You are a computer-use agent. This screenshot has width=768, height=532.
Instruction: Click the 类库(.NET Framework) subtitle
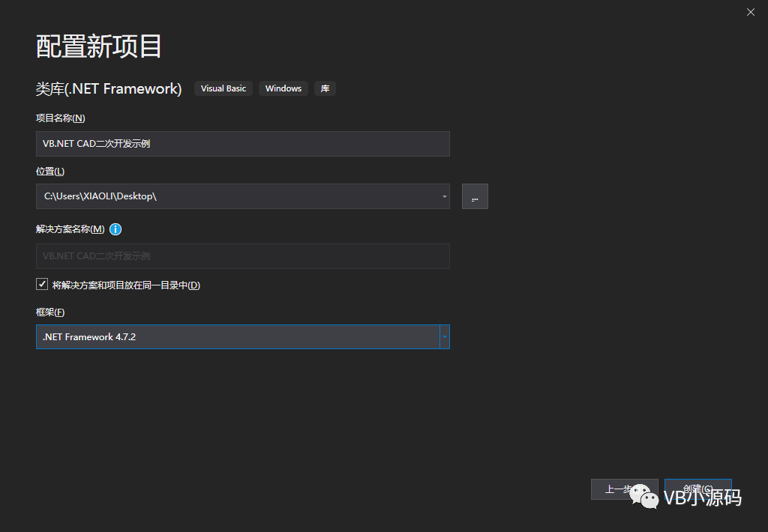tap(109, 88)
